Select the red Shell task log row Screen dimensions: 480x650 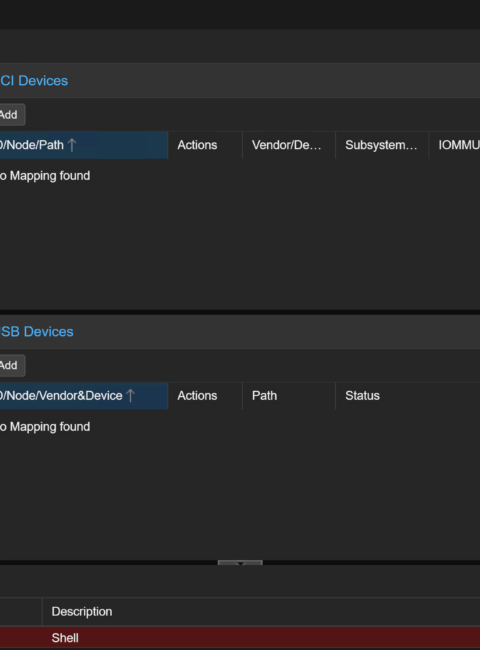[x=240, y=638]
